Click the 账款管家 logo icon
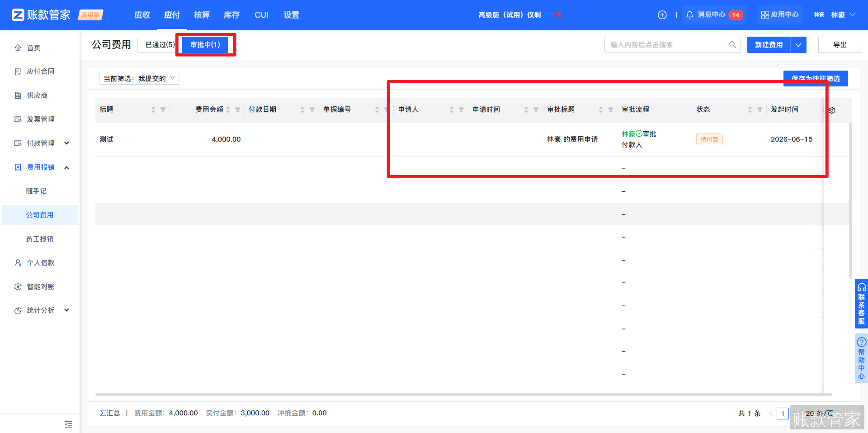 (x=18, y=15)
